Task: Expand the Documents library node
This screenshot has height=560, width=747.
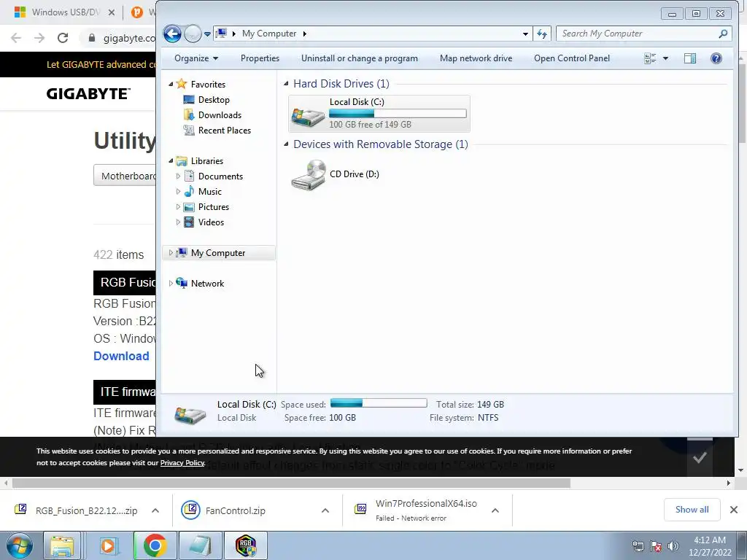Action: coord(178,176)
